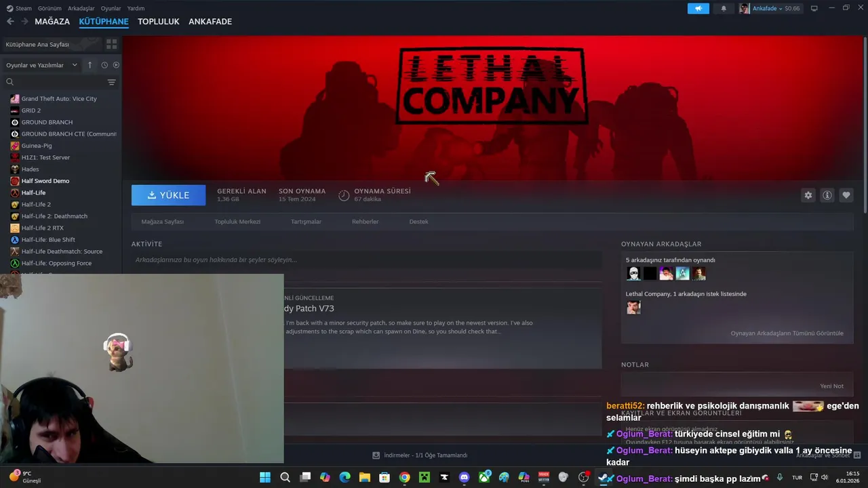Image resolution: width=868 pixels, height=488 pixels.
Task: Open the ANKAFADE profile tab
Action: coord(210,22)
